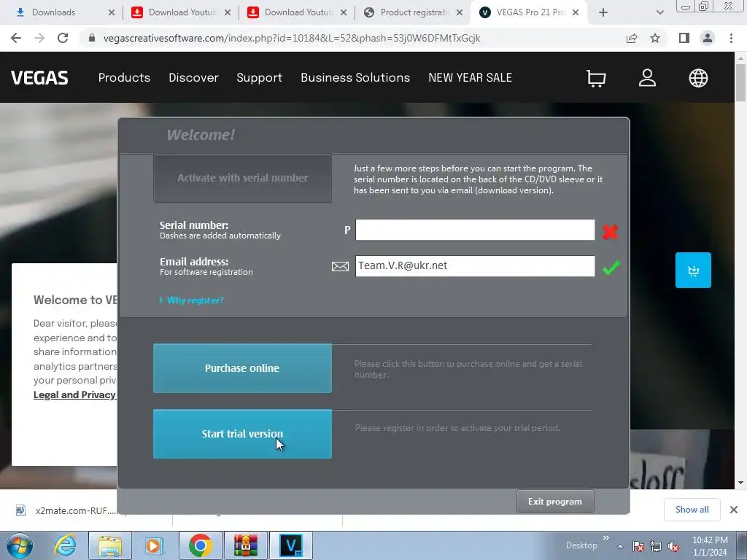Open the NEW YEAR SALE menu item
Viewport: 747px width, 560px height.
click(x=471, y=77)
